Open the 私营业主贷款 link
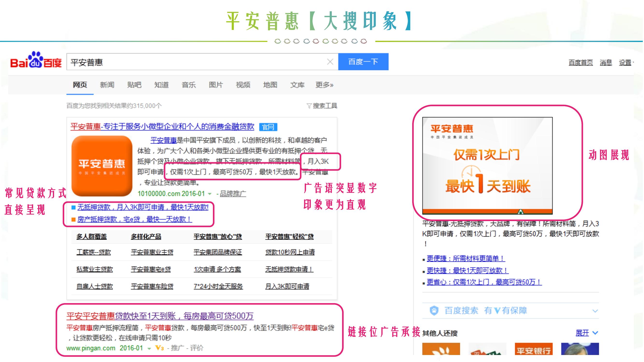The height and width of the screenshot is (362, 644). [x=94, y=269]
